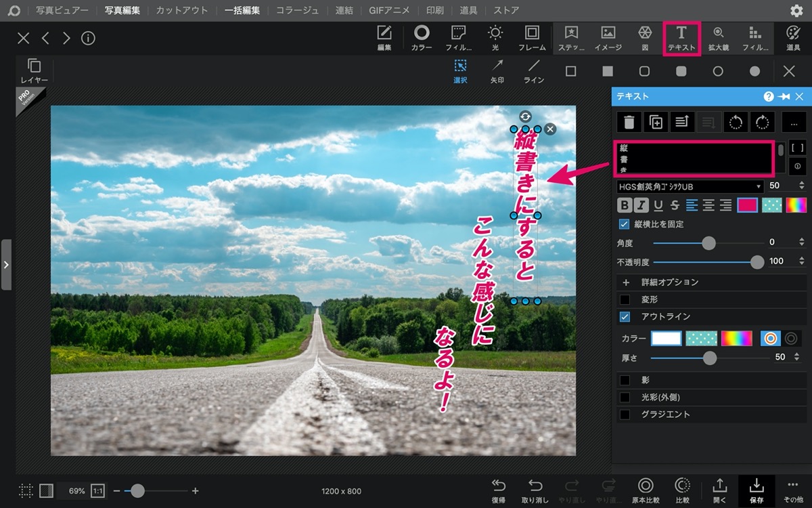This screenshot has height=508, width=812.
Task: Toggle Italic text formatting
Action: coord(641,205)
